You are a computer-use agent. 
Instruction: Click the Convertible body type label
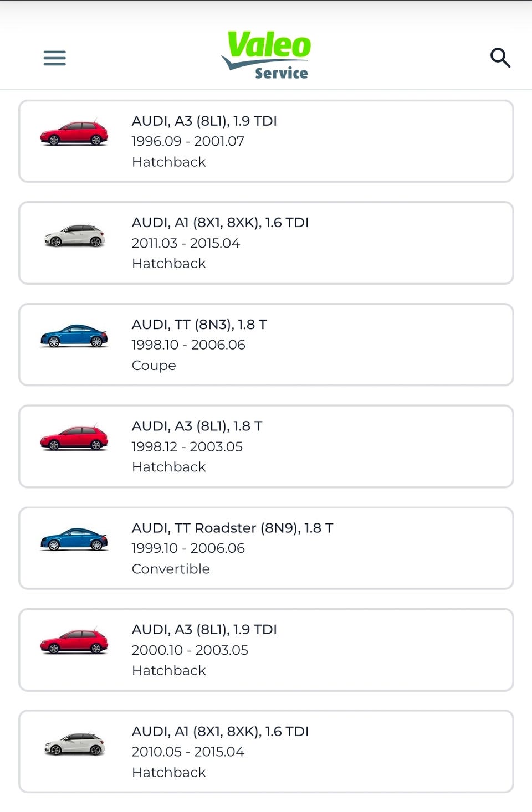[171, 569]
